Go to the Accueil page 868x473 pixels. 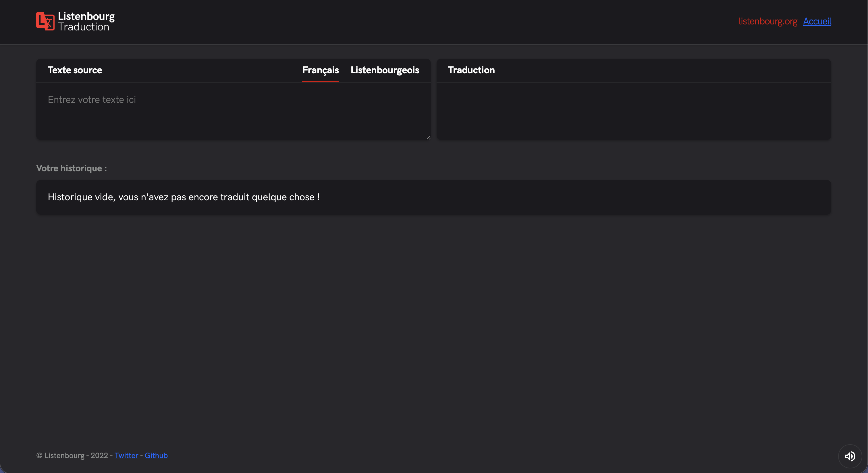coord(817,21)
